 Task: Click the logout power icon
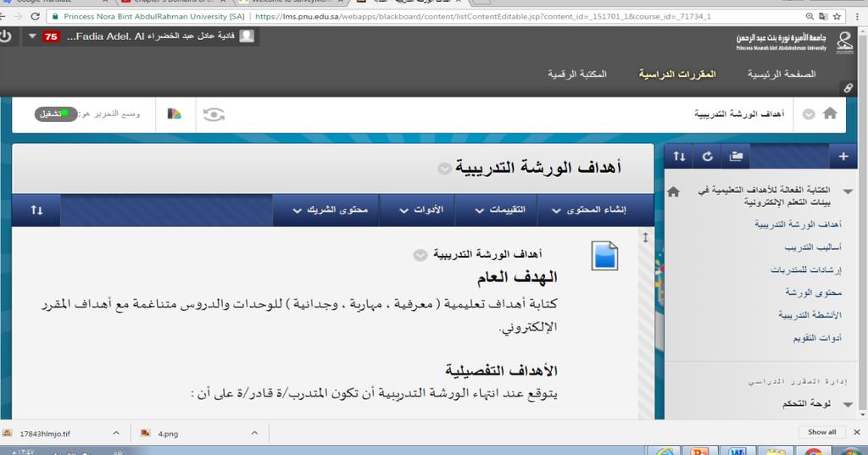pyautogui.click(x=5, y=36)
